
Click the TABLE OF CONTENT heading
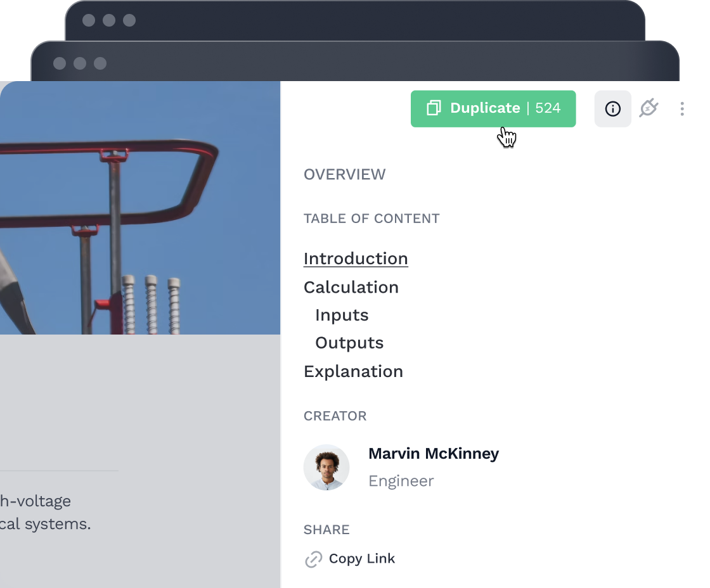coord(371,219)
